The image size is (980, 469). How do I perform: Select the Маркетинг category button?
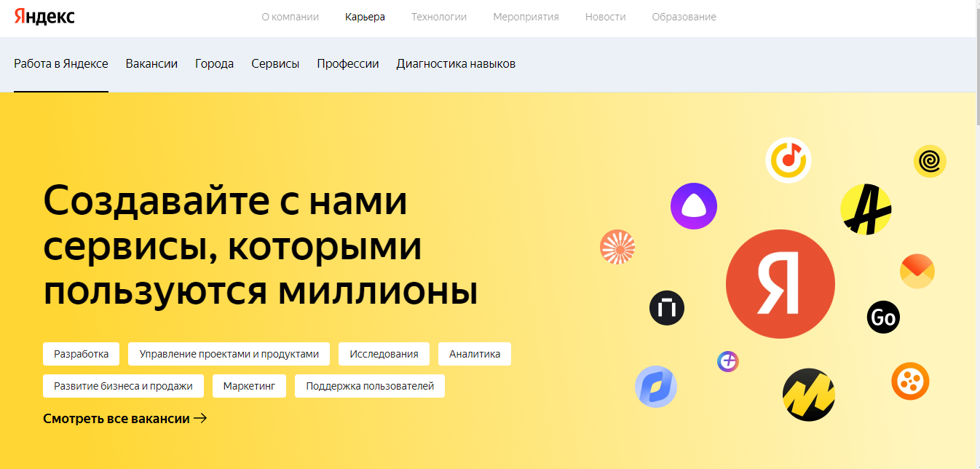point(249,386)
